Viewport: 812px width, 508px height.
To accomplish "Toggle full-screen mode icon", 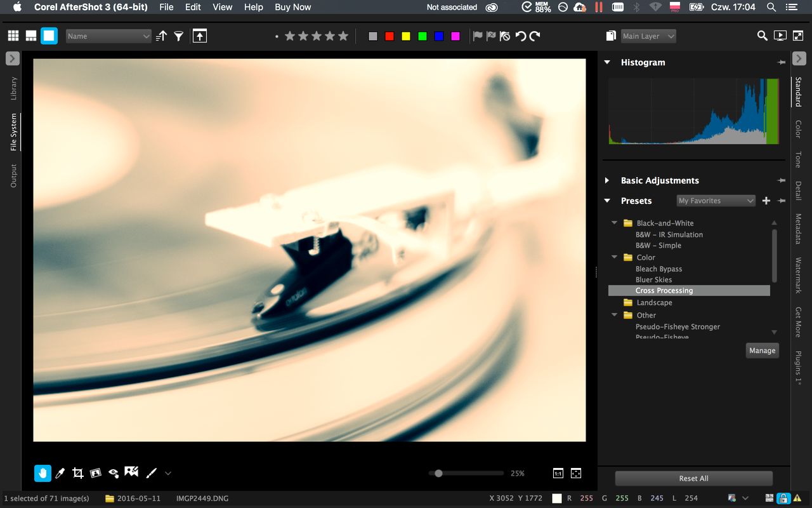I will click(799, 36).
